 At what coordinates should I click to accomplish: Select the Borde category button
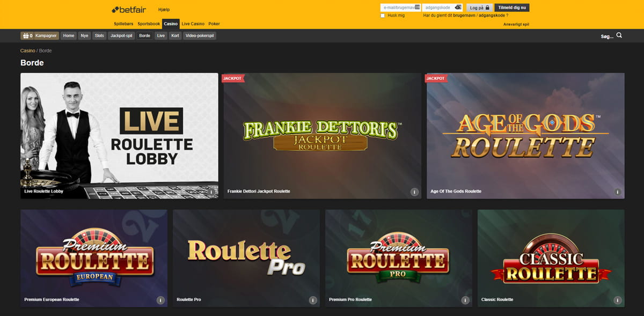point(144,36)
